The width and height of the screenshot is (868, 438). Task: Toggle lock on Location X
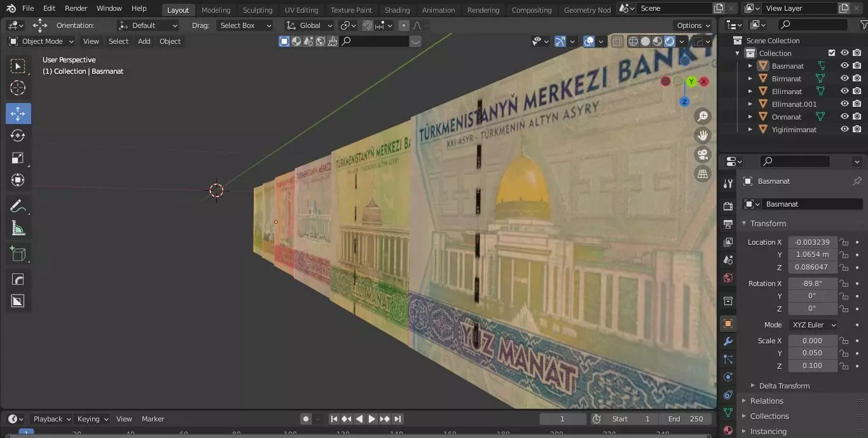(x=844, y=242)
